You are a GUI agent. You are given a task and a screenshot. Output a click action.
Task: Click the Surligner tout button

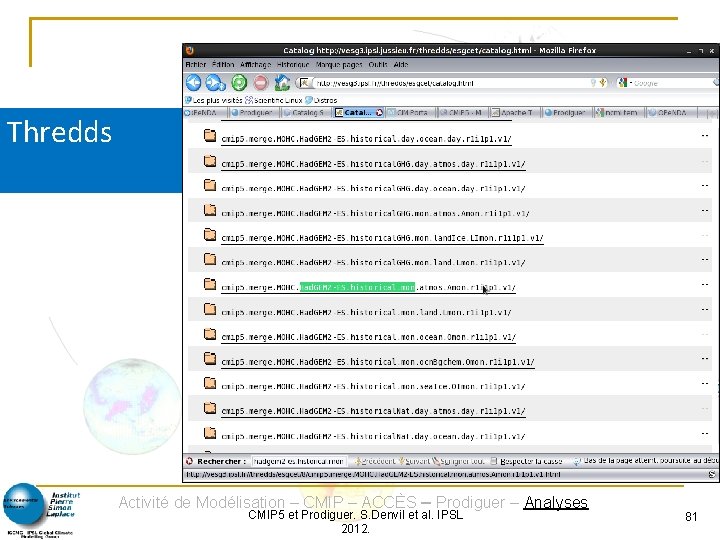[459, 461]
